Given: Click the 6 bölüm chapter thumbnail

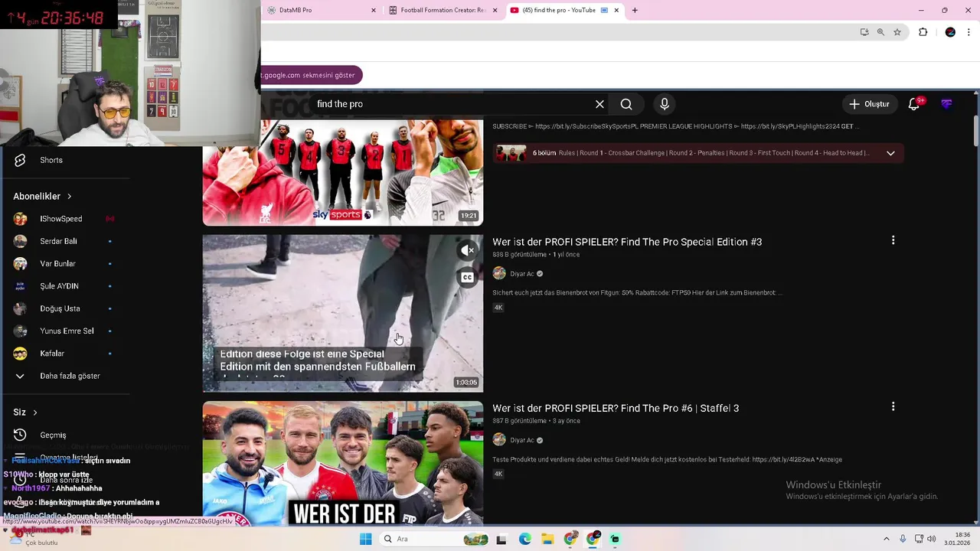Looking at the screenshot, I should tap(511, 153).
